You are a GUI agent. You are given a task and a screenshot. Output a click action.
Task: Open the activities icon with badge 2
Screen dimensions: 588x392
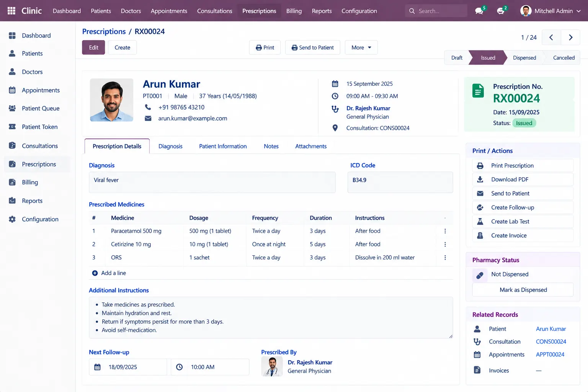click(x=501, y=11)
